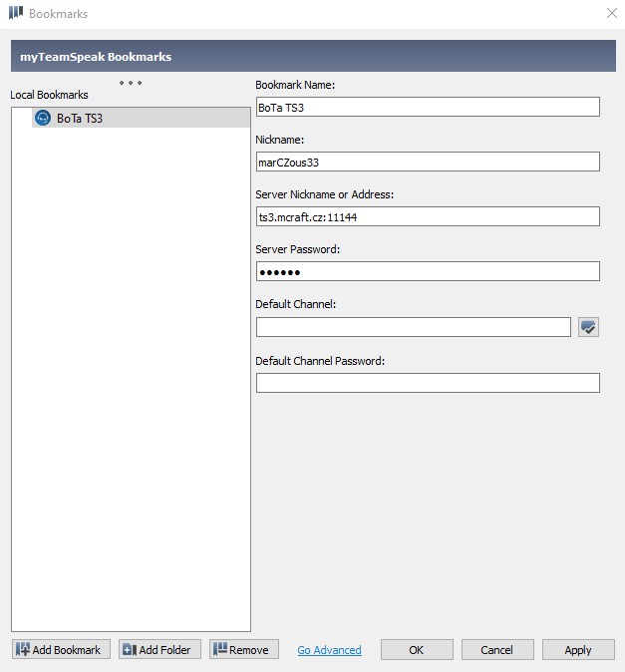
Task: Open the Go Advanced link
Action: click(329, 650)
